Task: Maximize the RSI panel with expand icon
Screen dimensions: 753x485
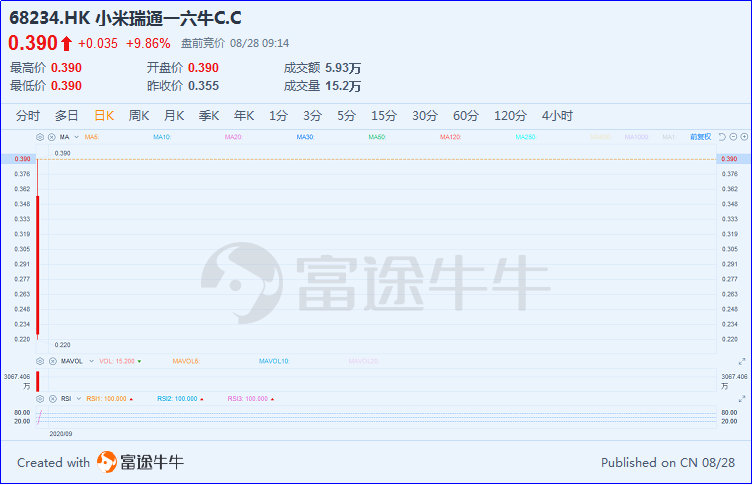Action: [742, 399]
